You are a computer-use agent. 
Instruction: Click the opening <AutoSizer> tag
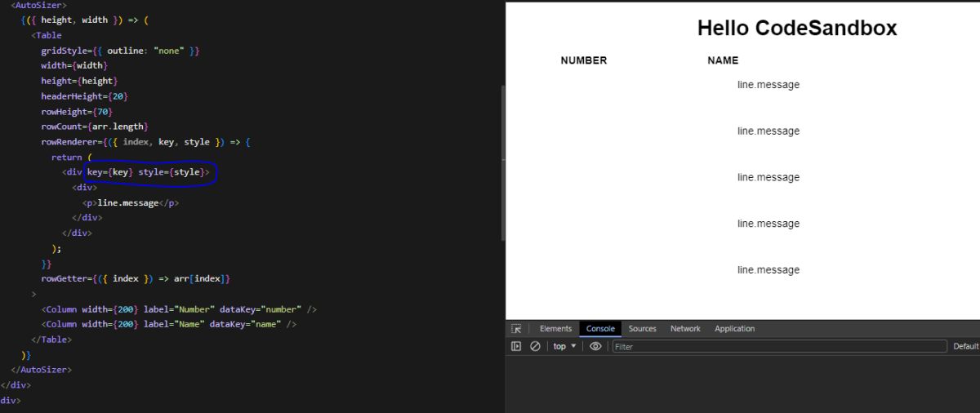[x=38, y=5]
